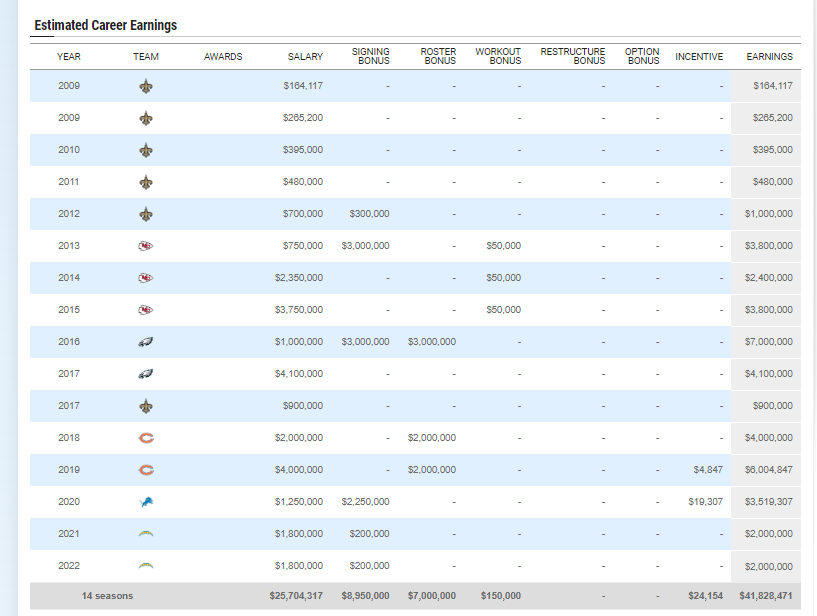Select the 2017 Eagles earnings $4,100,000
This screenshot has height=616, width=817.
(769, 374)
